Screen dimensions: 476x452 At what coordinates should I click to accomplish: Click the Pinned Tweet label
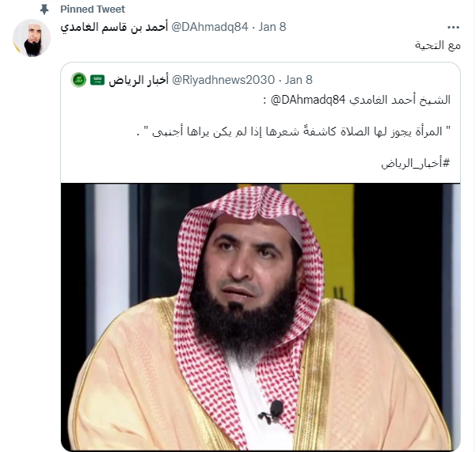[93, 9]
